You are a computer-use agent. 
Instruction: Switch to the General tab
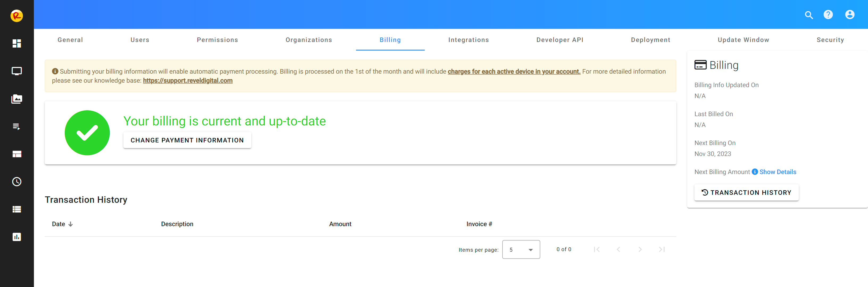point(70,40)
